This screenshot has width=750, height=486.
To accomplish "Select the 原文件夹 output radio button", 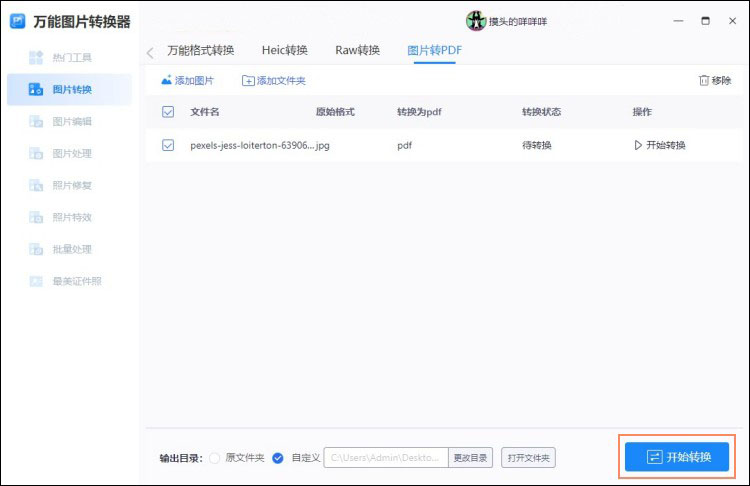I will pos(215,458).
